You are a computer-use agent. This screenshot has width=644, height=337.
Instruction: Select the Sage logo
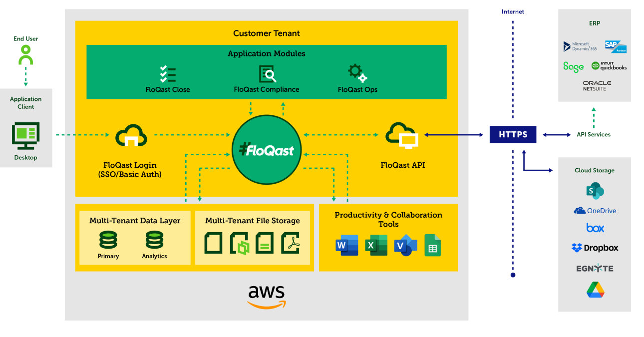tap(573, 66)
